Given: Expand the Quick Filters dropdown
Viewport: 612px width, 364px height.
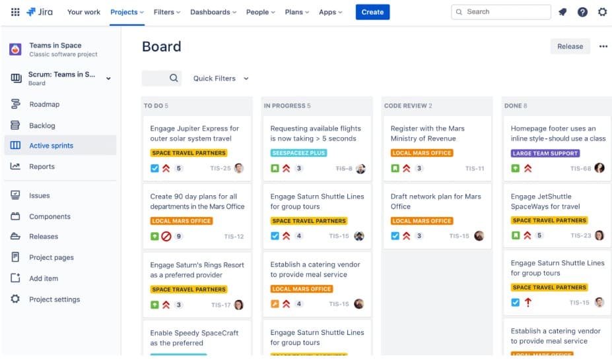Looking at the screenshot, I should (221, 78).
